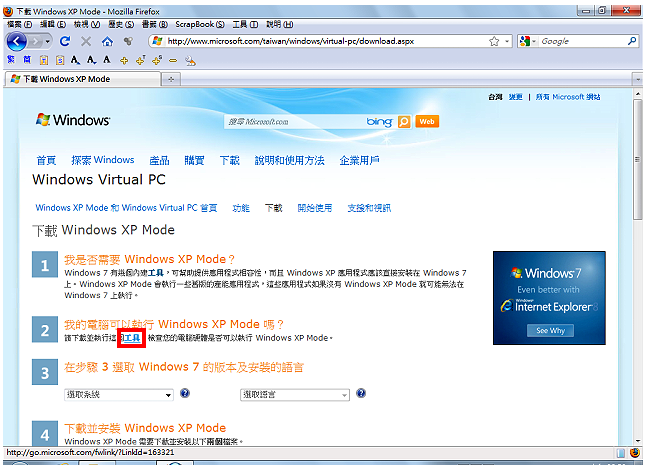Open the address bar URL history dropdown
This screenshot has width=650, height=470.
pyautogui.click(x=507, y=41)
